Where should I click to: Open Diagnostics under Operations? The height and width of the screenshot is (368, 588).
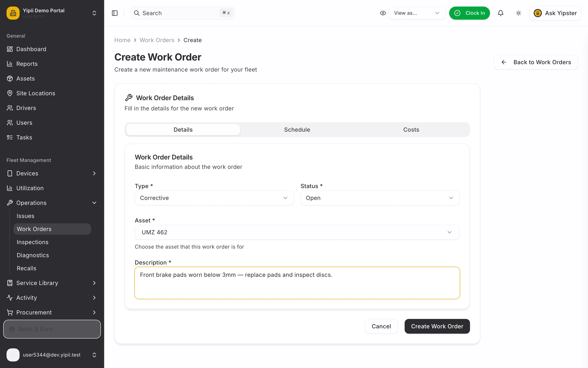52,255
